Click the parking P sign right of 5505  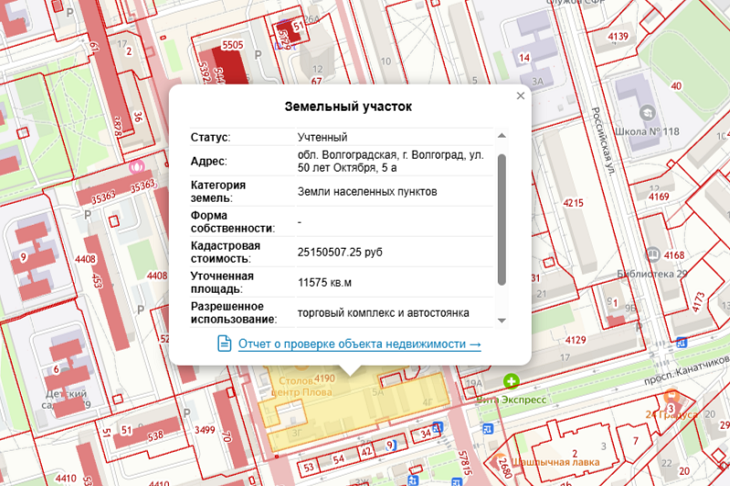click(x=258, y=55)
